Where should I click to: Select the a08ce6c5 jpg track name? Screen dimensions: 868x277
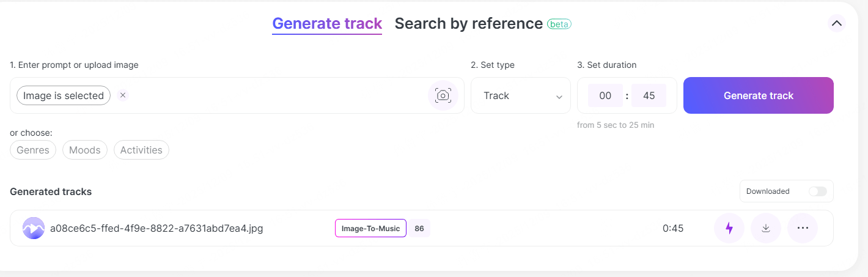(156, 229)
